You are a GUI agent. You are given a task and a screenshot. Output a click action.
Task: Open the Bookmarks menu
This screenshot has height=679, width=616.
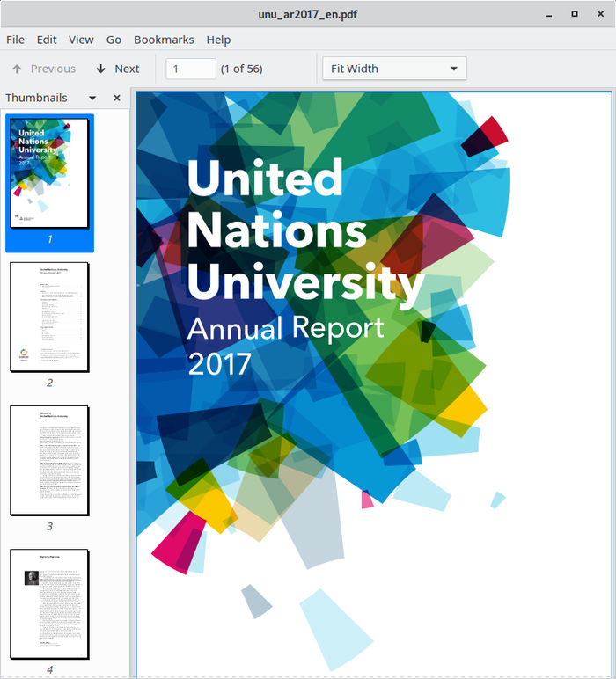pyautogui.click(x=164, y=40)
